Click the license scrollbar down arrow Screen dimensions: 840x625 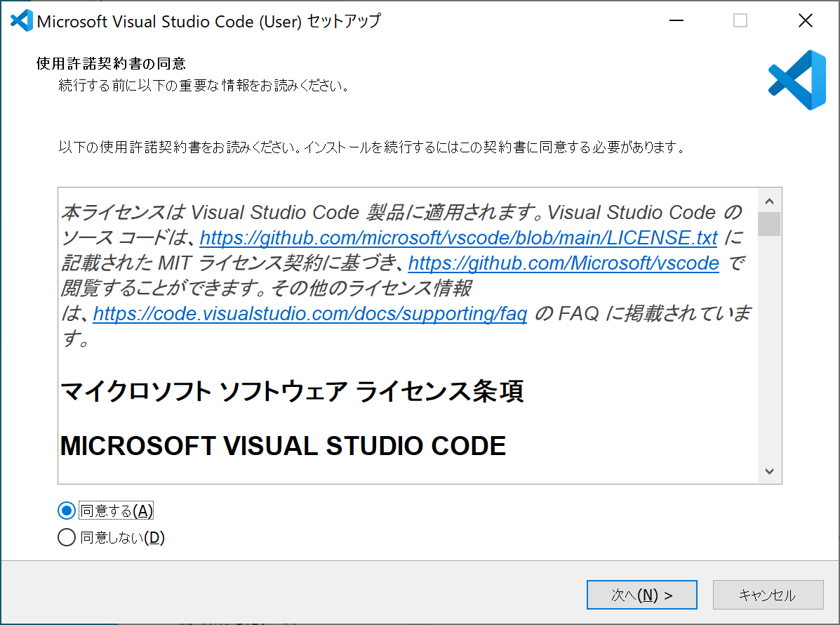click(x=769, y=471)
